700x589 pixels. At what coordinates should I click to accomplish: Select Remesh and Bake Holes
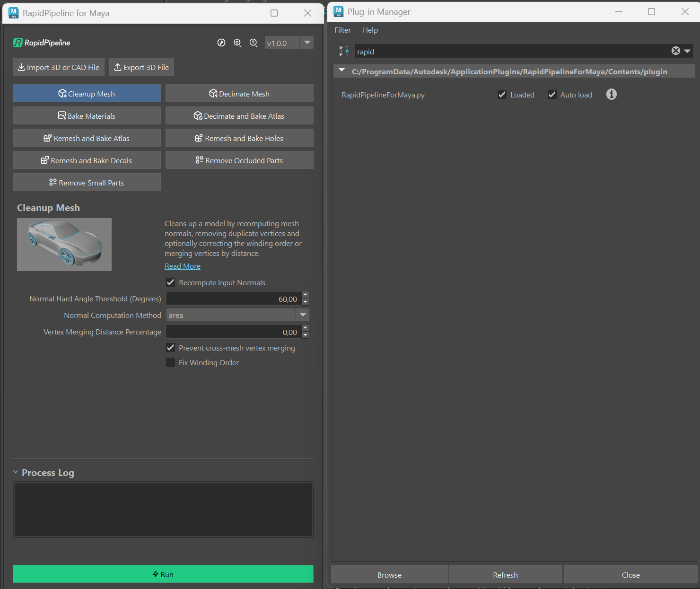(239, 138)
